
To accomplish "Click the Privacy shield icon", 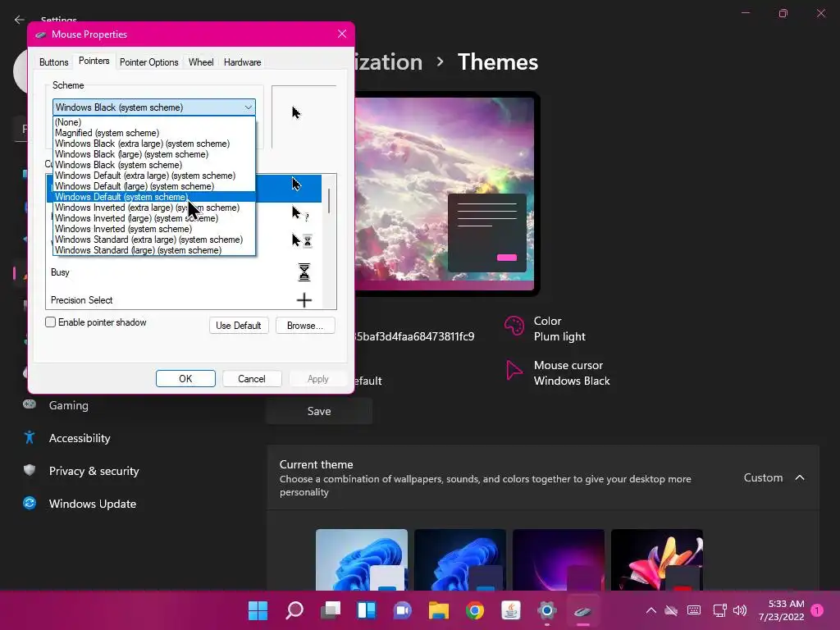I will [x=30, y=470].
